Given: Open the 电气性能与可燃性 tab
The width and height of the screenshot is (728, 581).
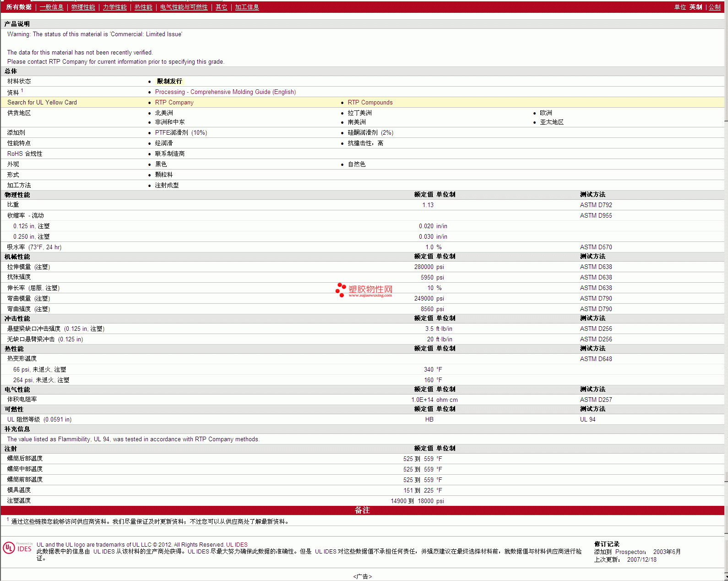Looking at the screenshot, I should tap(184, 7).
